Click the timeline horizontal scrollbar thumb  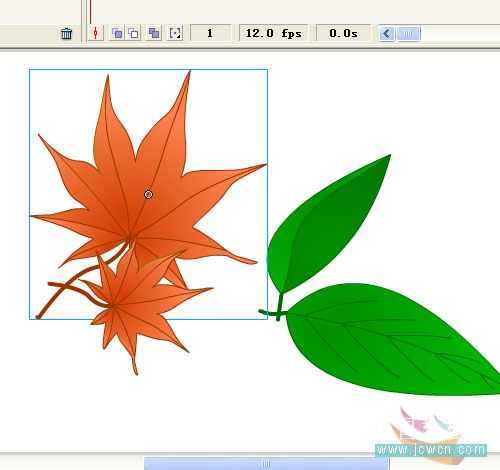[x=409, y=34]
